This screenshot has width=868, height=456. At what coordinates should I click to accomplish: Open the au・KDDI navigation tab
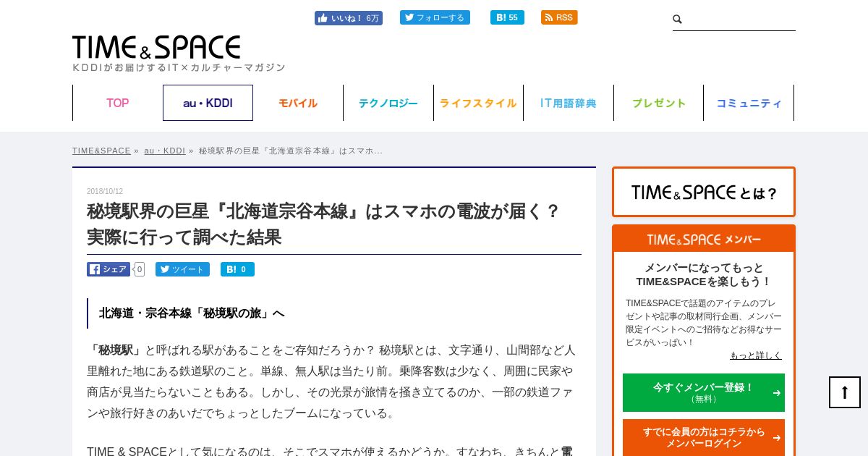pyautogui.click(x=208, y=103)
